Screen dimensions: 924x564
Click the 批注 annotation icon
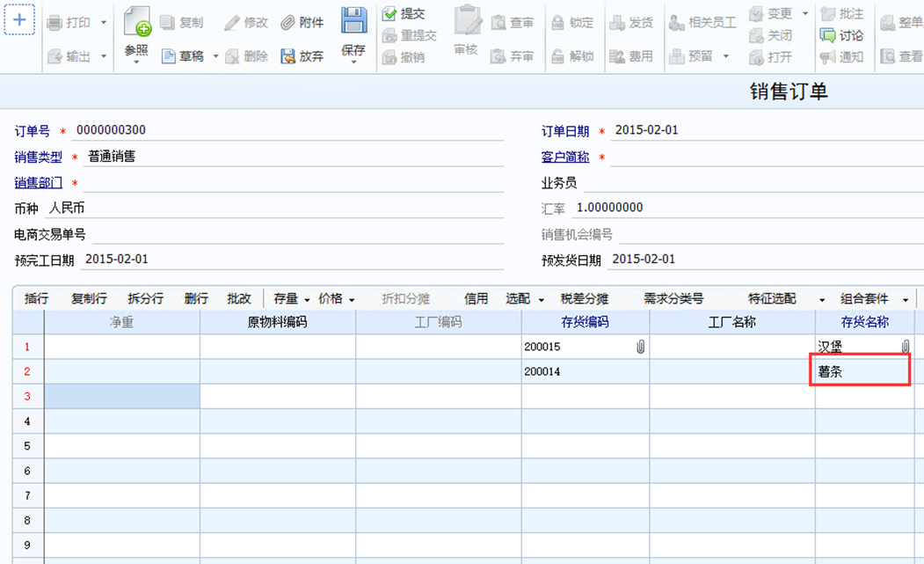(828, 13)
